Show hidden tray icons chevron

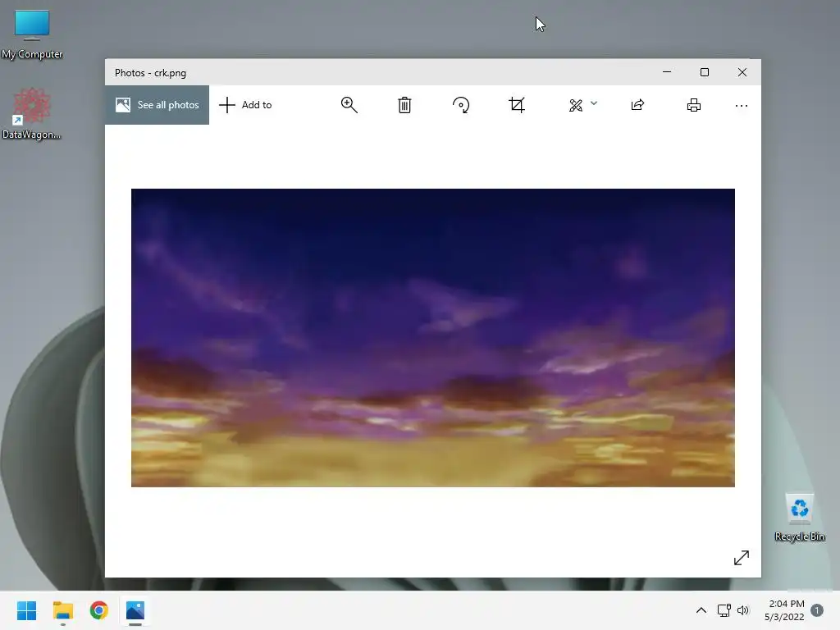[701, 610]
